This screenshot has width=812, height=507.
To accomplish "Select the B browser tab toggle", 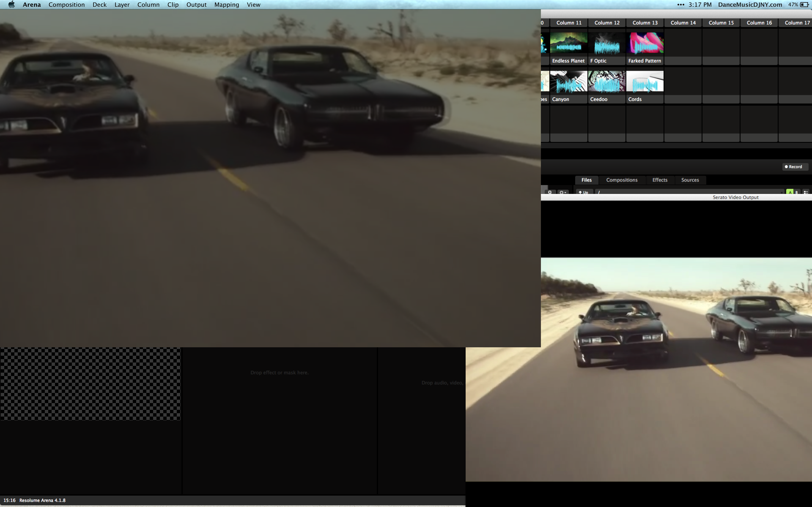I will pos(797,192).
